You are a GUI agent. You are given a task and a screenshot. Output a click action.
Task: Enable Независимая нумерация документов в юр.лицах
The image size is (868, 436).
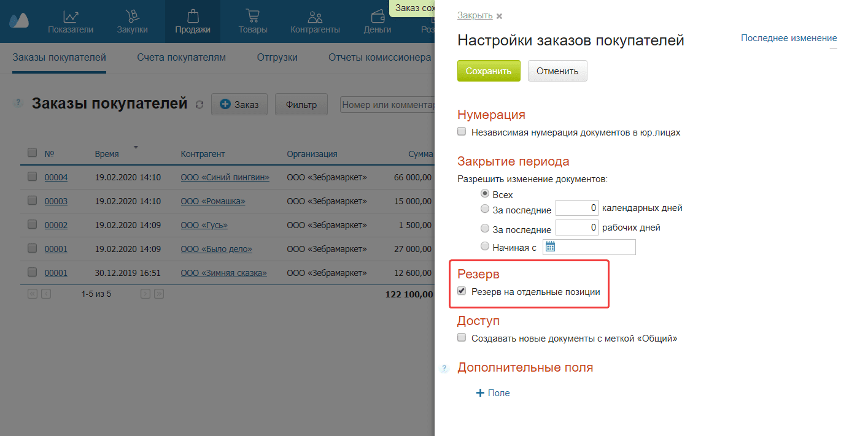[461, 131]
